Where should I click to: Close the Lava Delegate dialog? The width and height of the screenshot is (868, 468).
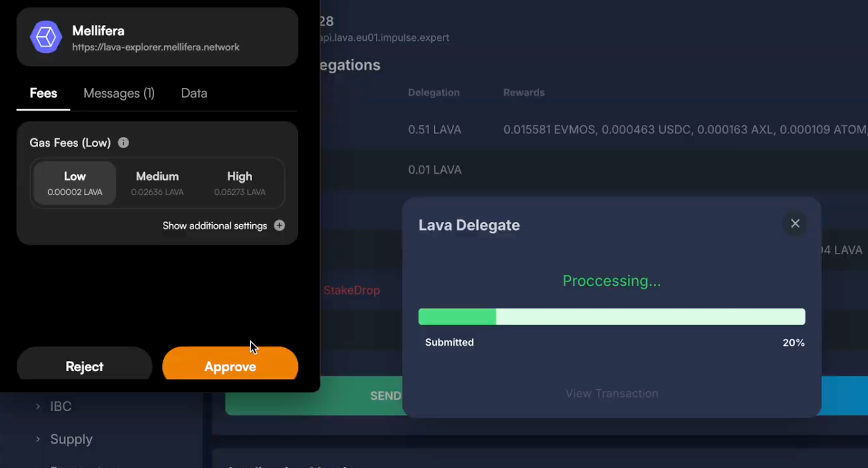(x=795, y=224)
